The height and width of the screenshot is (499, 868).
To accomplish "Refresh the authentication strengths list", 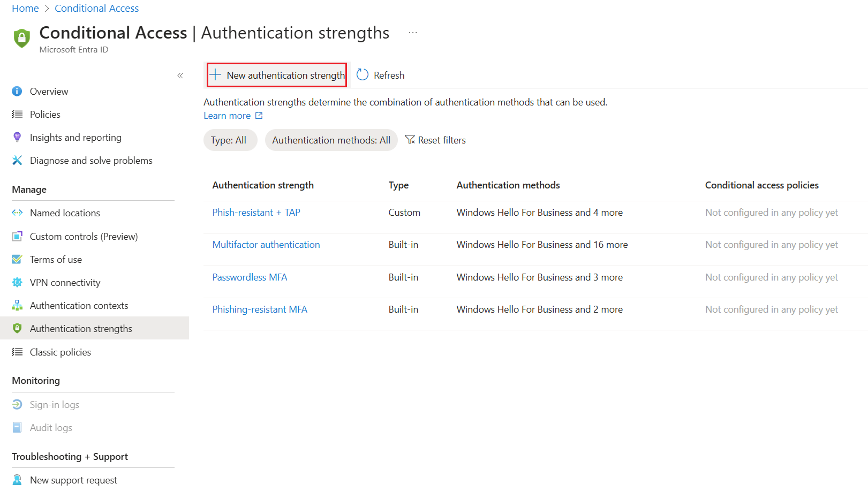I will 380,75.
